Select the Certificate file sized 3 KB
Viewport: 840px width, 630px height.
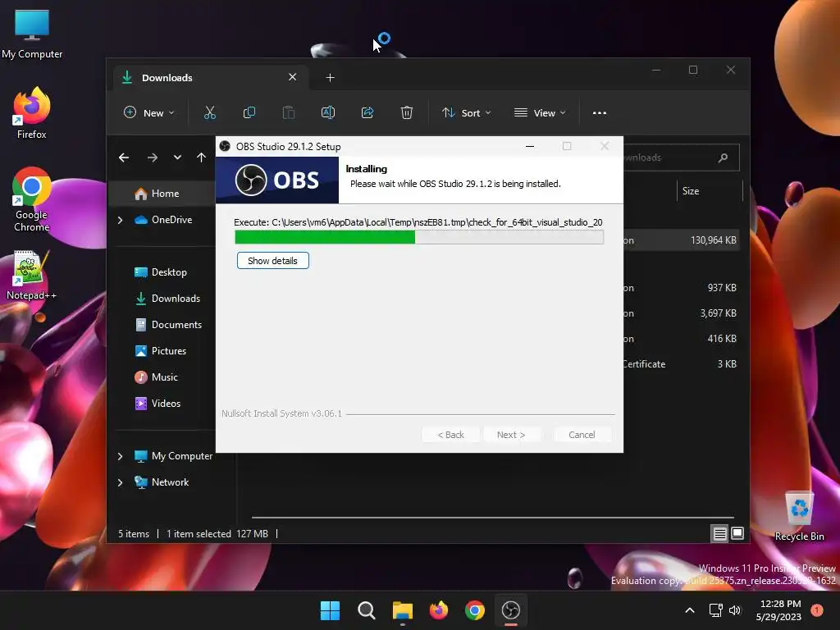pos(680,364)
